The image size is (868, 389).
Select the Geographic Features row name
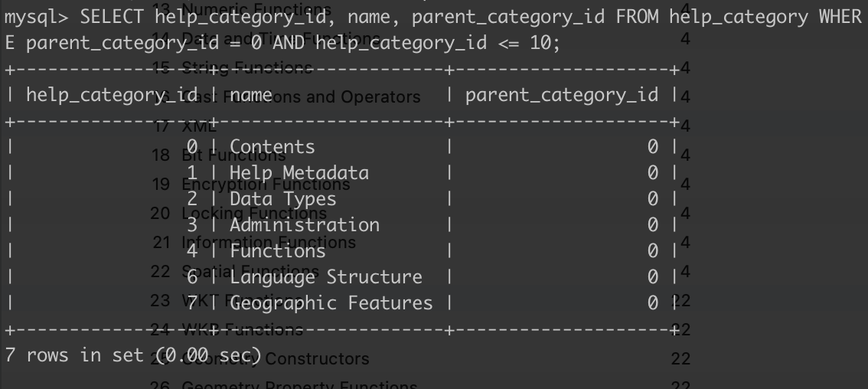pos(331,302)
